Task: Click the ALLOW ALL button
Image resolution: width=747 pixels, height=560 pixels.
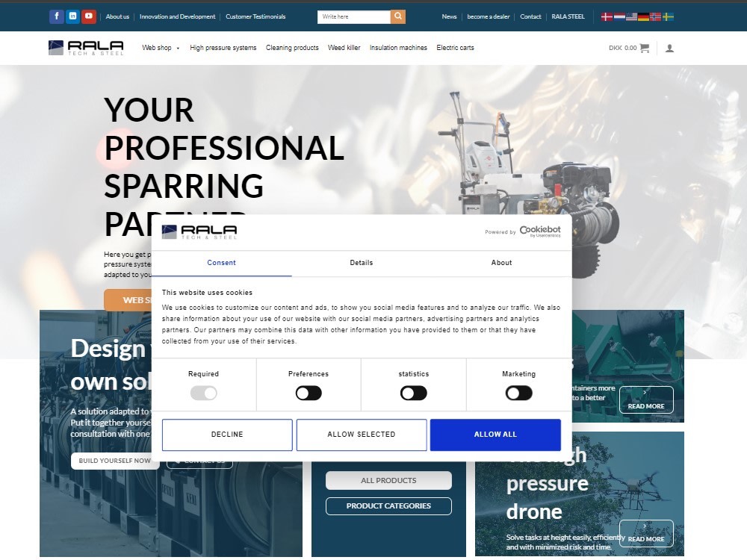Action: (x=495, y=435)
